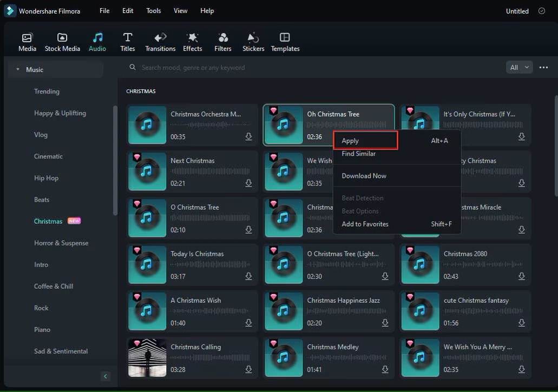Download the Christmas Calling track
558x392 pixels.
[248, 369]
